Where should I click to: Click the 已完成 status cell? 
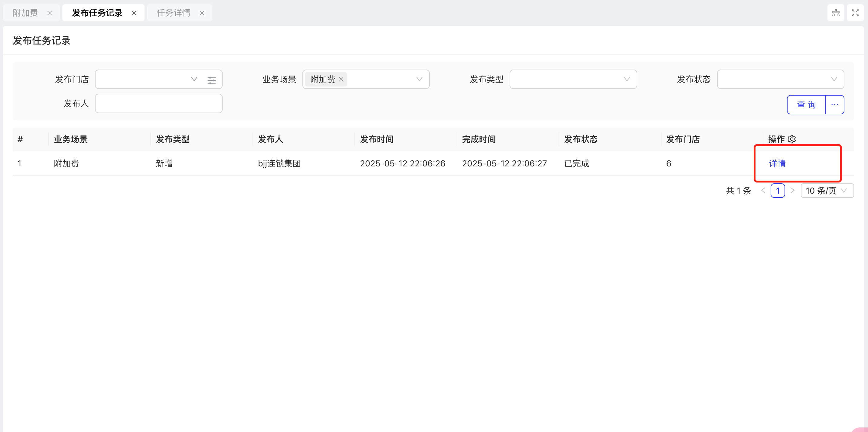(576, 163)
